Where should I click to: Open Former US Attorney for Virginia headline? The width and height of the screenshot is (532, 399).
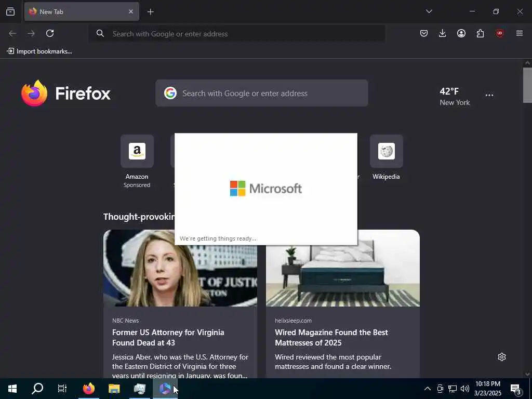tap(168, 337)
